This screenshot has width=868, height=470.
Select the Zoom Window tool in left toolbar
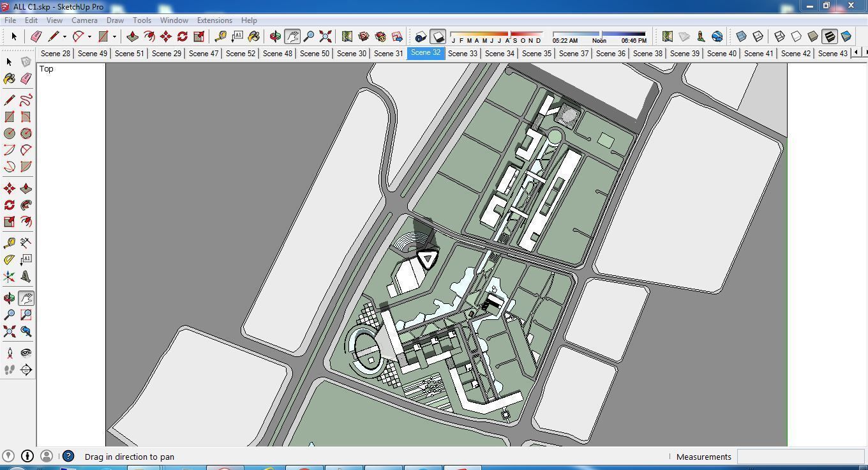(26, 315)
